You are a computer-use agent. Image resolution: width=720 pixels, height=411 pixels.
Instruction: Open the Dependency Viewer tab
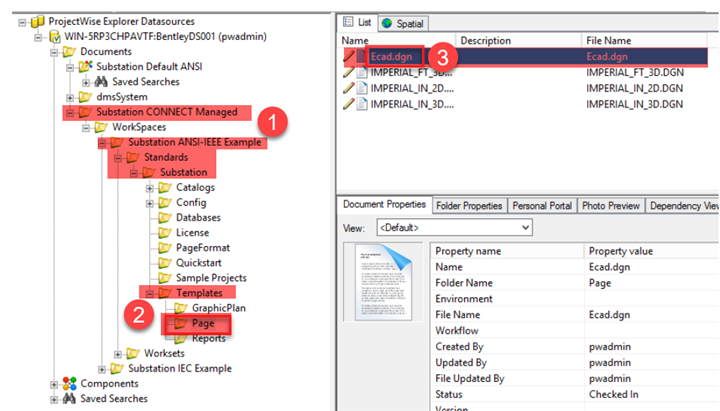point(682,206)
